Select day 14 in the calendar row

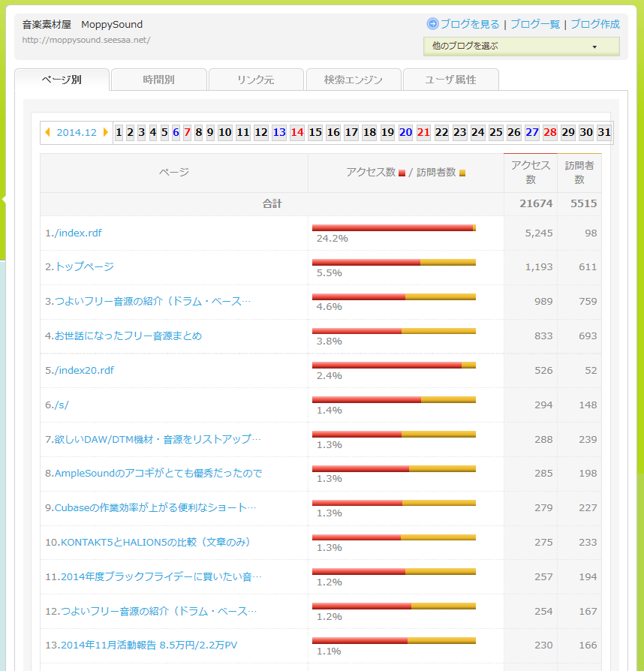297,133
